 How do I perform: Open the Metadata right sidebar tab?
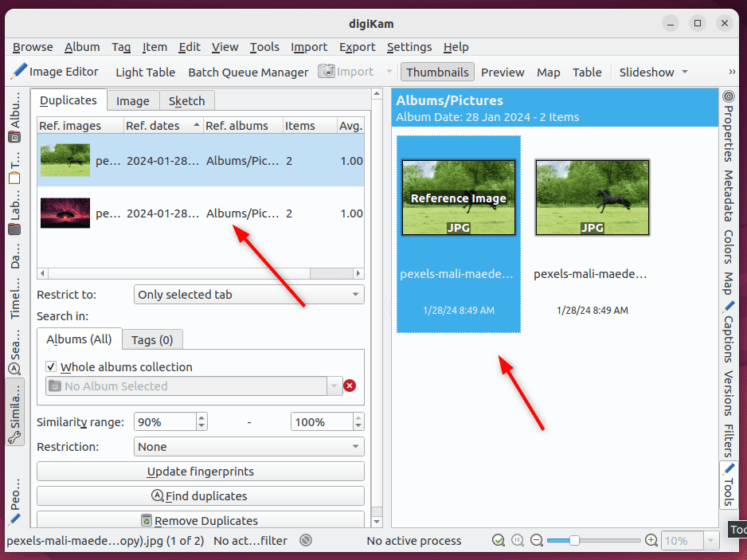[x=729, y=195]
